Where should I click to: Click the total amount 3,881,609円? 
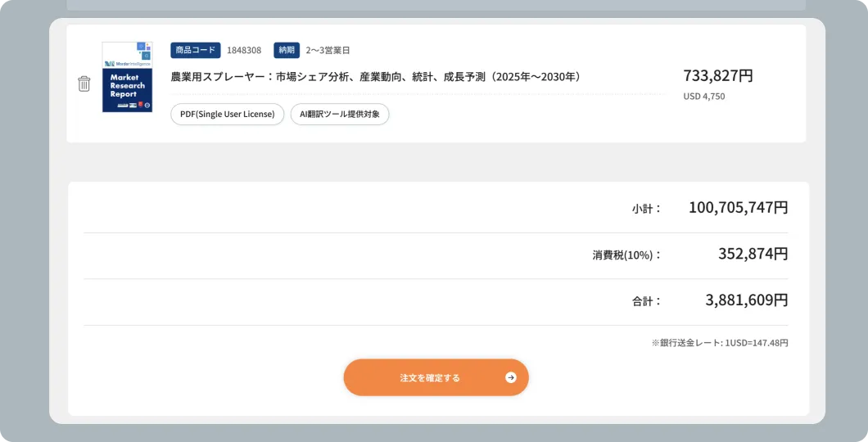click(x=746, y=300)
